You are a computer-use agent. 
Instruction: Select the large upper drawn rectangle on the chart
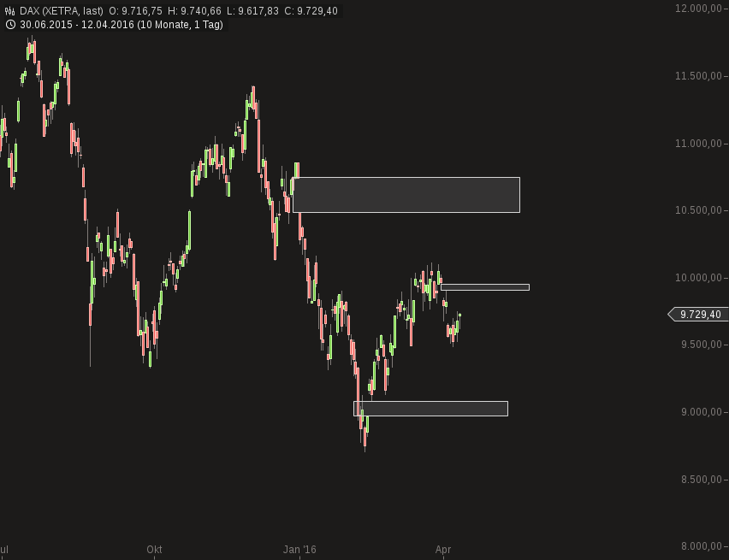point(406,194)
